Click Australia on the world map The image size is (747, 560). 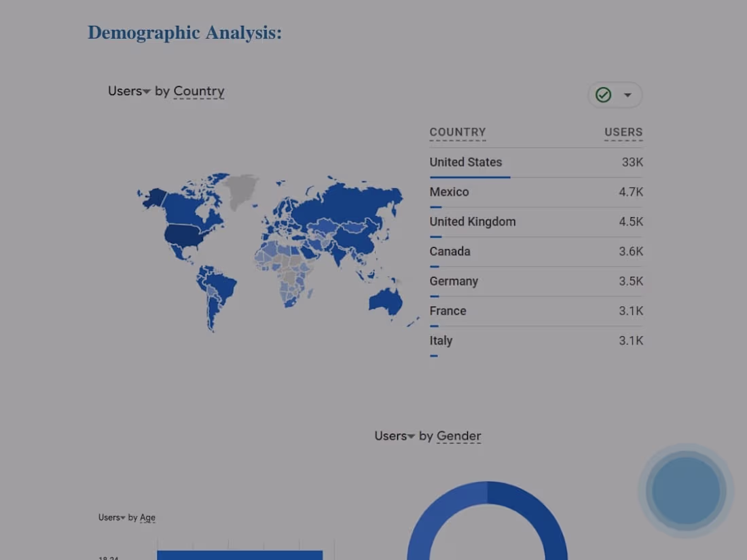pyautogui.click(x=386, y=302)
